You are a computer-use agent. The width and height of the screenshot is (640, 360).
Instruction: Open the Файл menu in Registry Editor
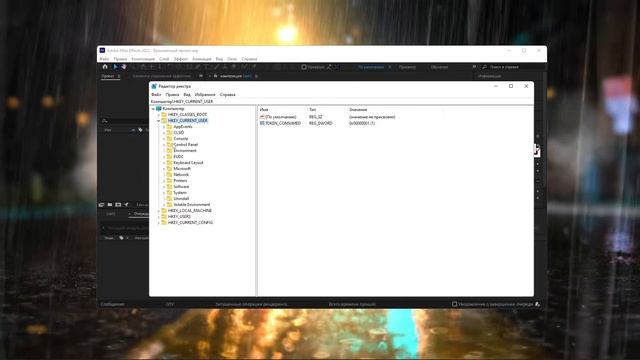tap(156, 95)
